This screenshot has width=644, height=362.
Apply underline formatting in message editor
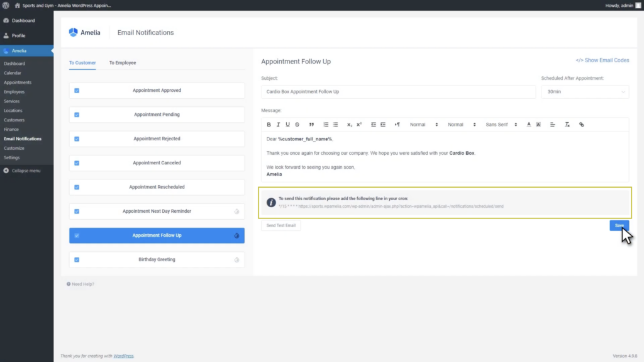pyautogui.click(x=287, y=125)
